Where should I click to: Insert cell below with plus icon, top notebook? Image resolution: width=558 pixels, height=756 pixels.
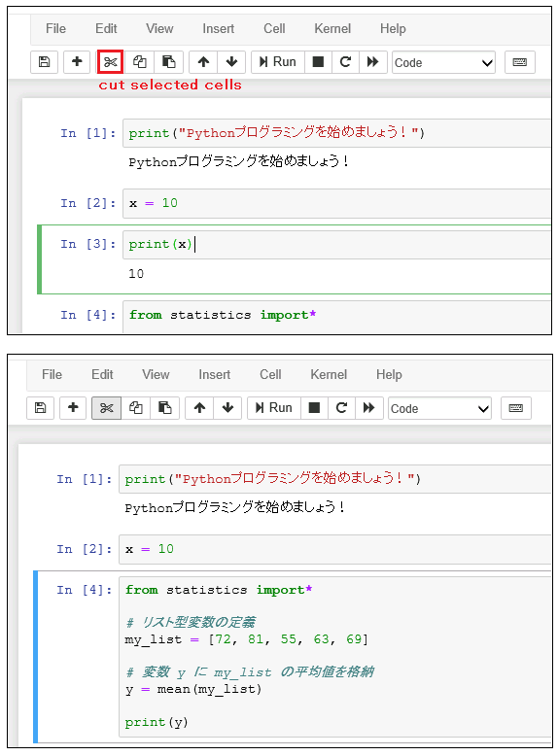[77, 62]
